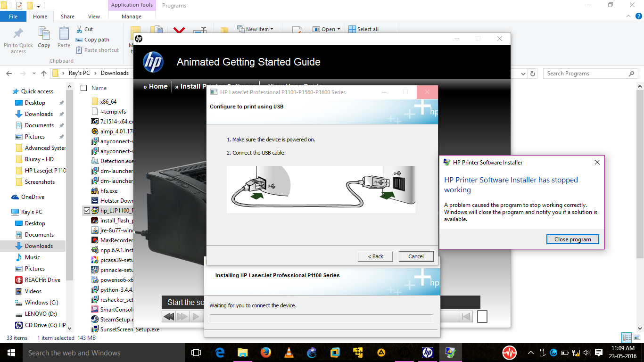The image size is (644, 362).
Task: Launch Microsoft Edge from the taskbar
Action: point(220,353)
